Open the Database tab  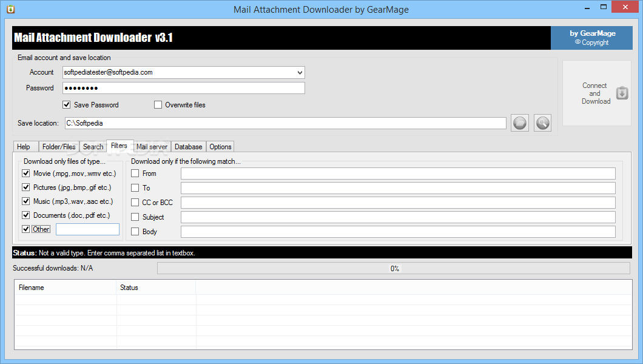coord(188,147)
